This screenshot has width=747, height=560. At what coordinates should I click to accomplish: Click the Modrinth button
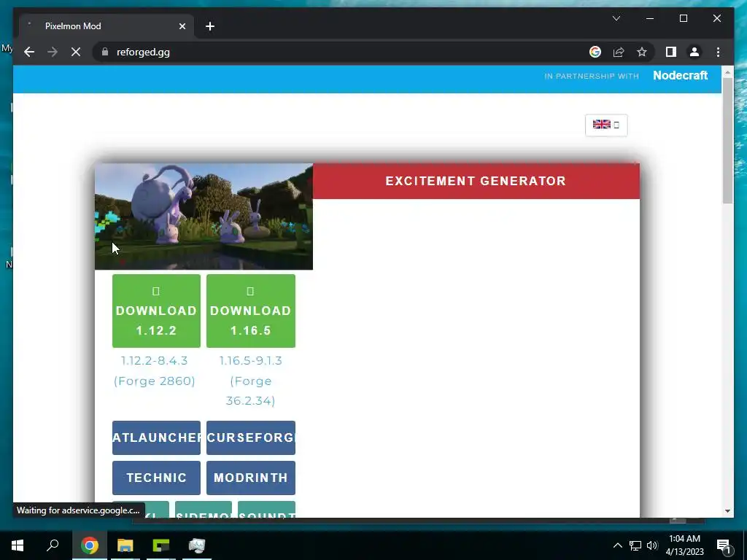point(251,478)
